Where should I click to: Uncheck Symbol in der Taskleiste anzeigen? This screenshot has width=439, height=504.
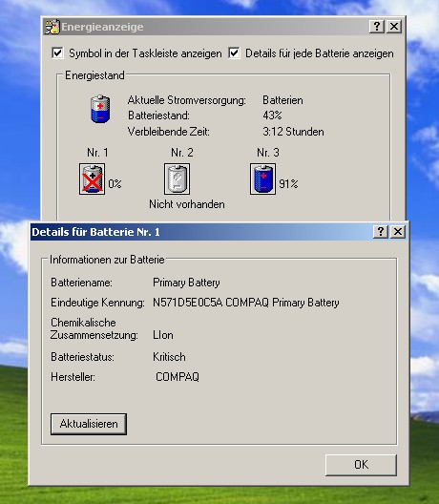click(57, 53)
